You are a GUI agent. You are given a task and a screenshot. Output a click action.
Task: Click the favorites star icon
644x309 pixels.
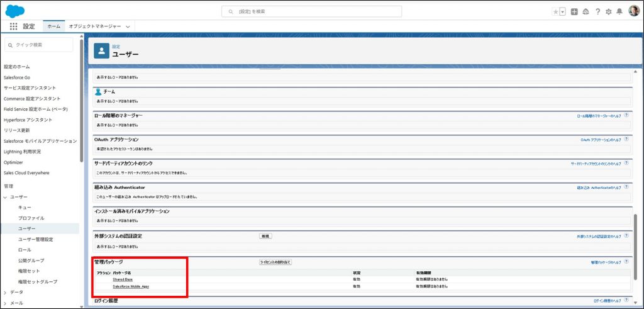click(554, 11)
